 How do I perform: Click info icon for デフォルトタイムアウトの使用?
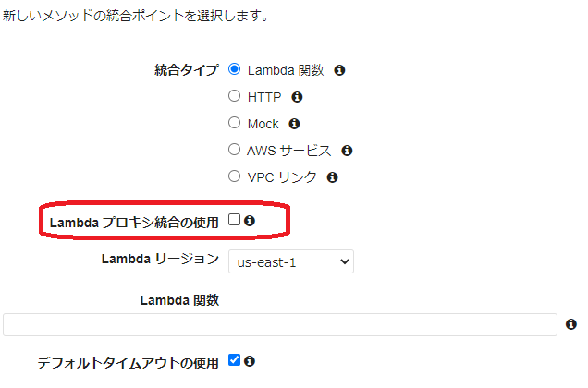pos(249,361)
